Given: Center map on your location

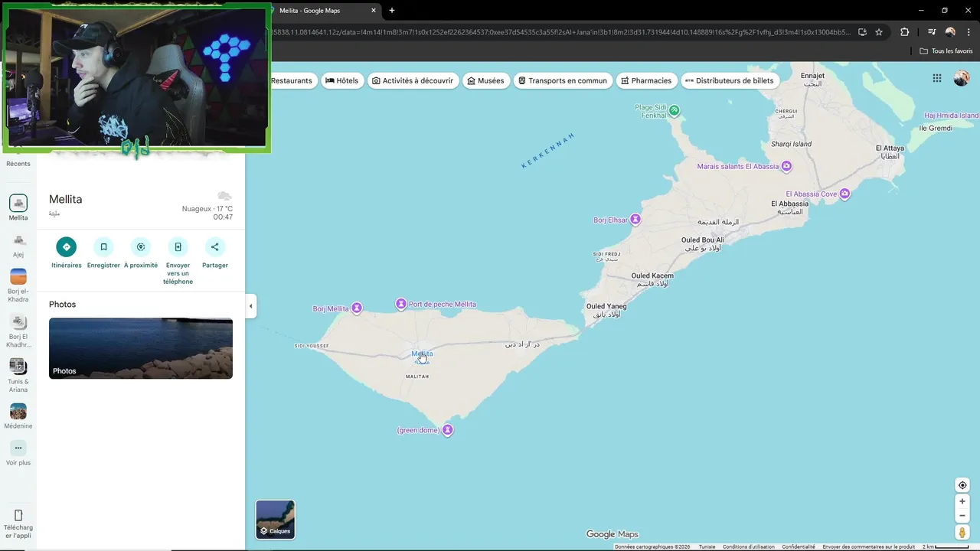Looking at the screenshot, I should tap(962, 485).
